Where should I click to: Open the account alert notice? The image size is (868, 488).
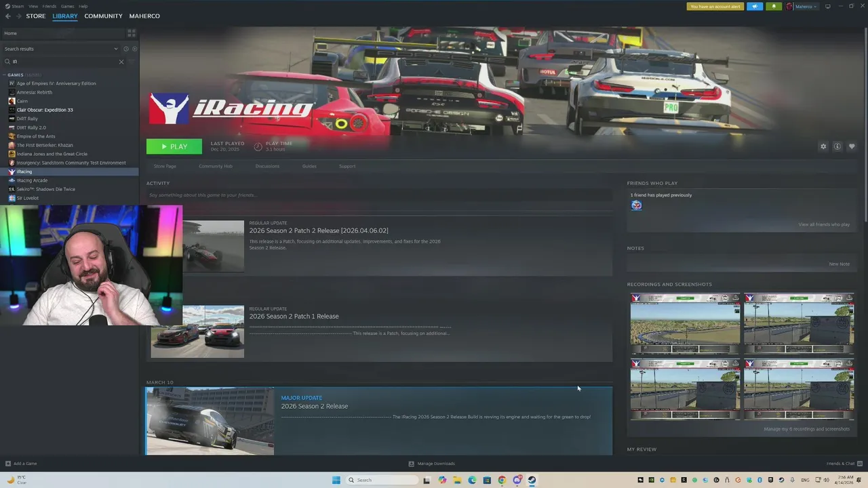pyautogui.click(x=715, y=7)
